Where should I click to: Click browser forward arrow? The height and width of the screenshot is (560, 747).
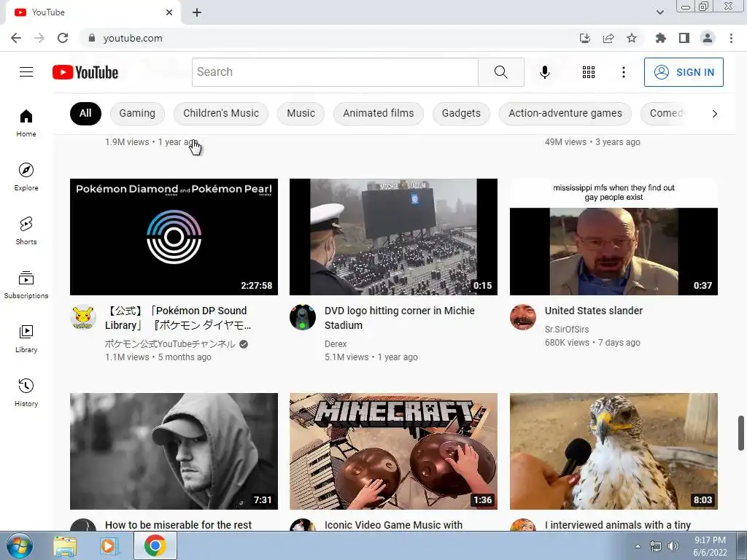pyautogui.click(x=39, y=38)
